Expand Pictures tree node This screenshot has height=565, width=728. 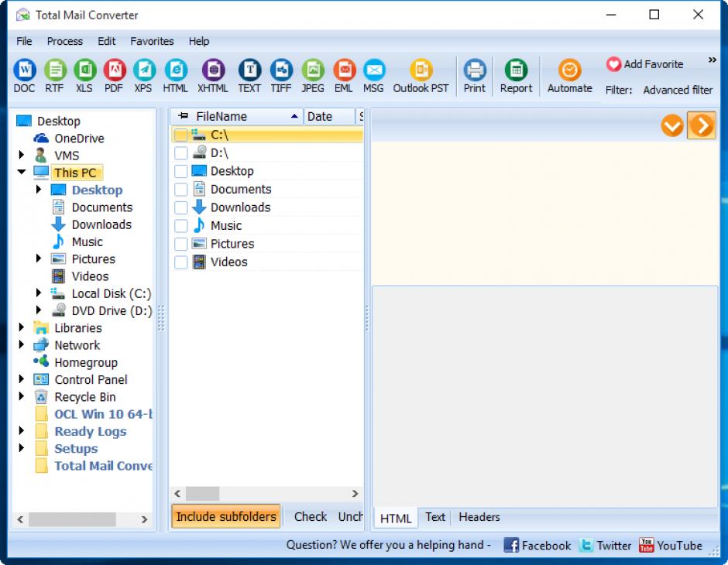39,258
